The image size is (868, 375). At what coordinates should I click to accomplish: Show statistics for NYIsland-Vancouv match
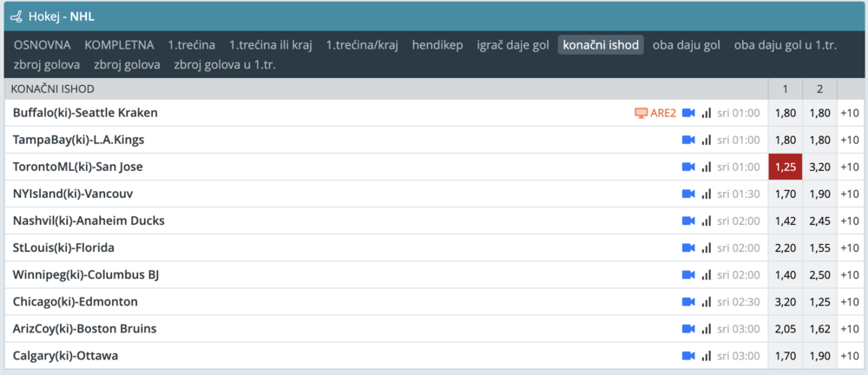pos(706,194)
